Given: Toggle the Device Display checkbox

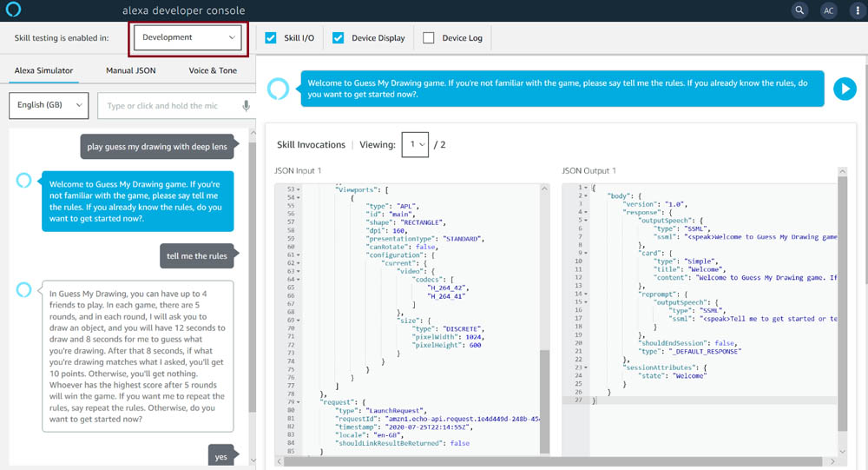Looking at the screenshot, I should tap(339, 37).
